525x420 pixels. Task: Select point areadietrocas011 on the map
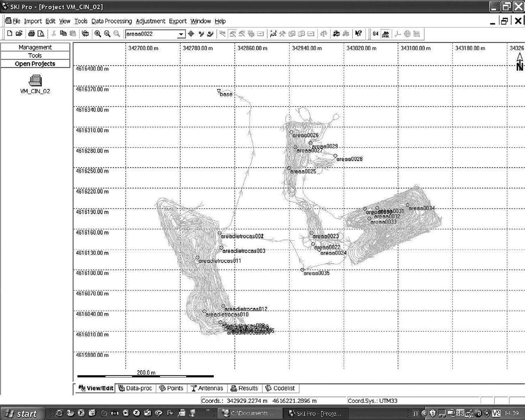197,258
